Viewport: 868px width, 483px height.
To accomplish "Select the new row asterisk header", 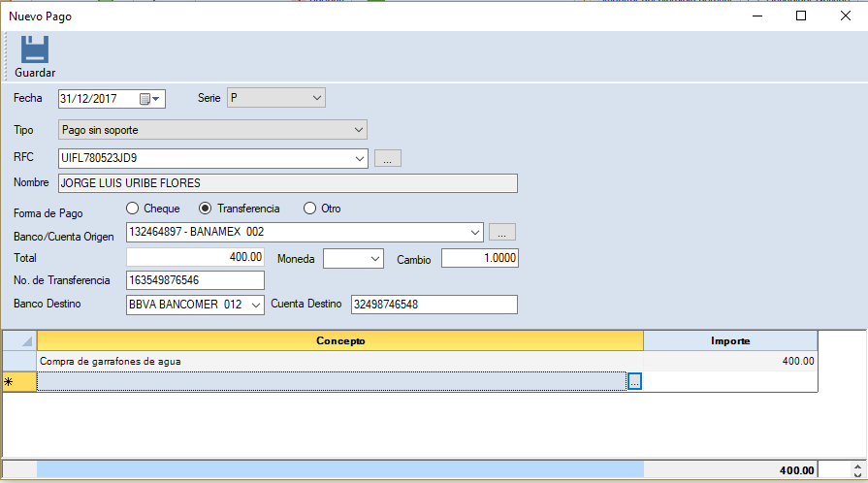I will point(19,382).
